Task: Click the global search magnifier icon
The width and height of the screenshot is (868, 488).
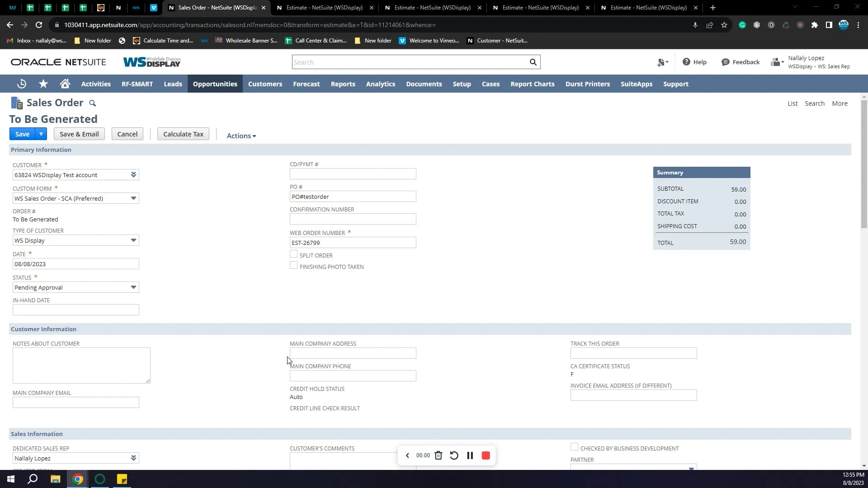Action: coord(533,62)
